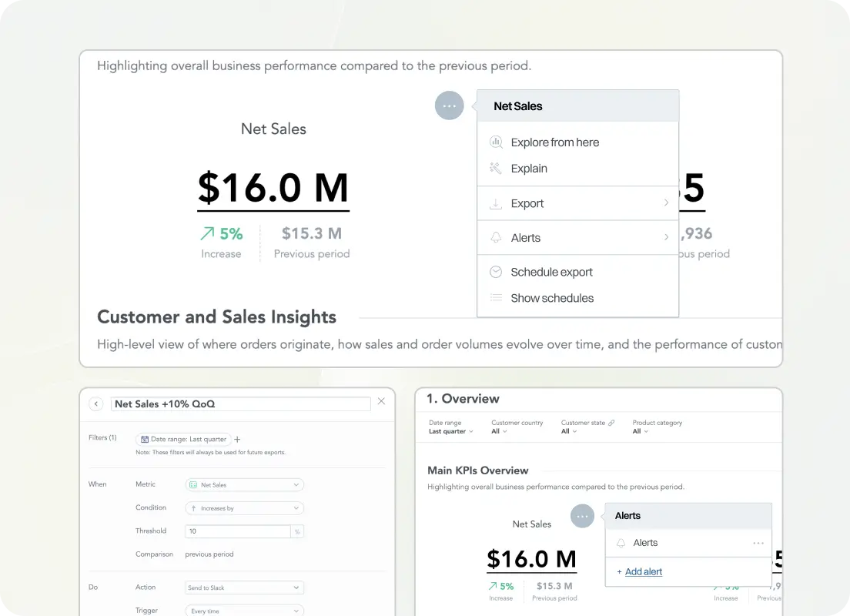
Task: Open the Action dropdown Send to Slack
Action: [x=244, y=588]
